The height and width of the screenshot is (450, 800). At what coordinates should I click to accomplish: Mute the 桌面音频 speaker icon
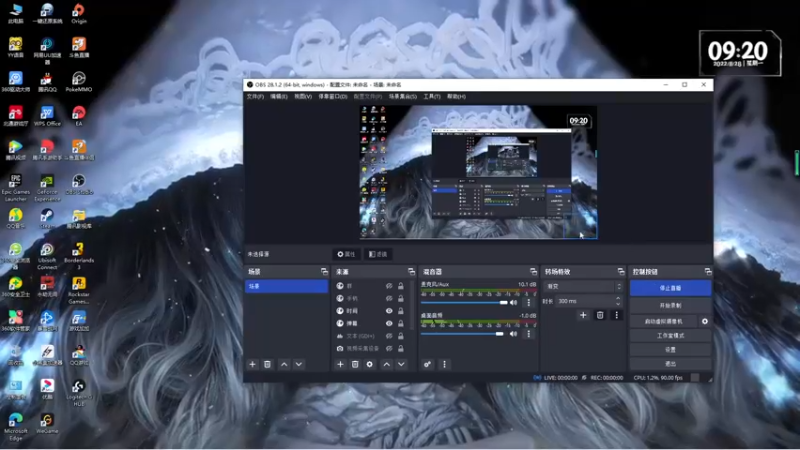pyautogui.click(x=514, y=334)
